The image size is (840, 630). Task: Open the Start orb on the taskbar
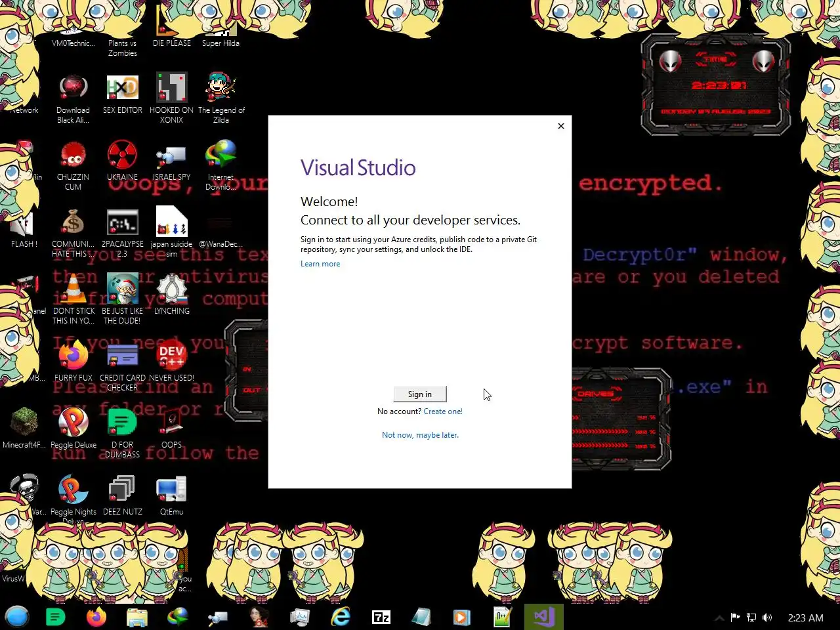pyautogui.click(x=17, y=617)
